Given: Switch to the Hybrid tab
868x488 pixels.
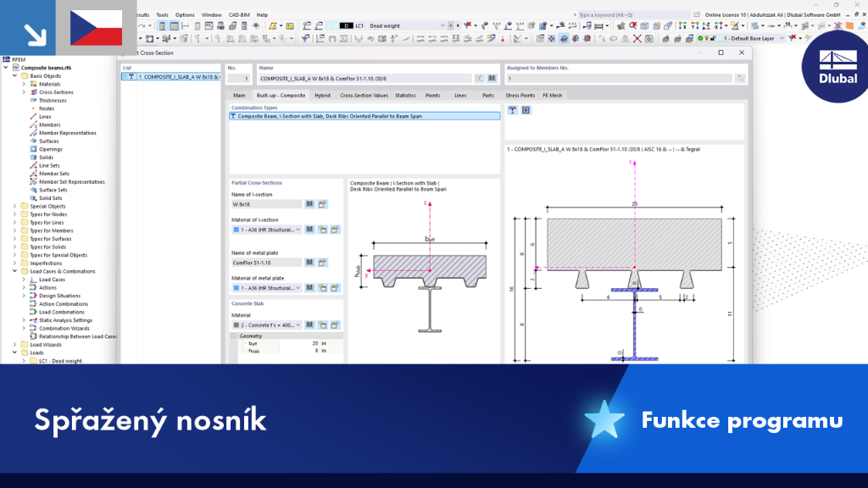Looking at the screenshot, I should tap(322, 95).
